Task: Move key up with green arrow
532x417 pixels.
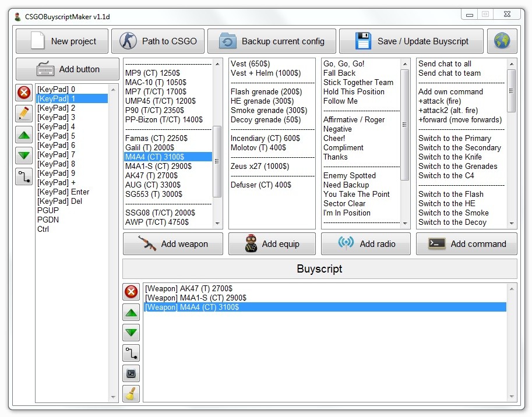Action: pos(24,135)
